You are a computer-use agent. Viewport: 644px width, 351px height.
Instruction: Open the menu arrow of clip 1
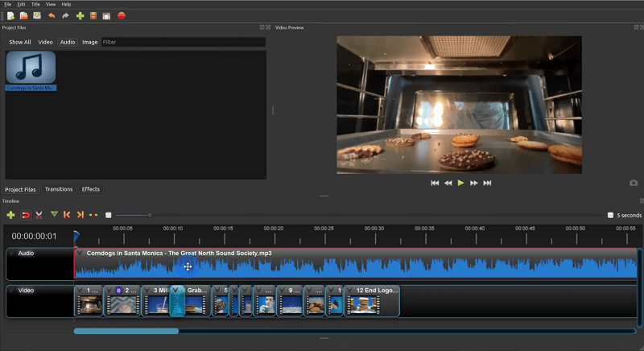[x=80, y=291]
